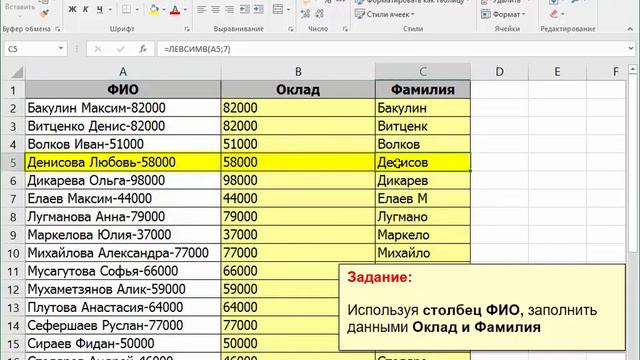Open Alignment group dialog launcher

click(x=291, y=29)
